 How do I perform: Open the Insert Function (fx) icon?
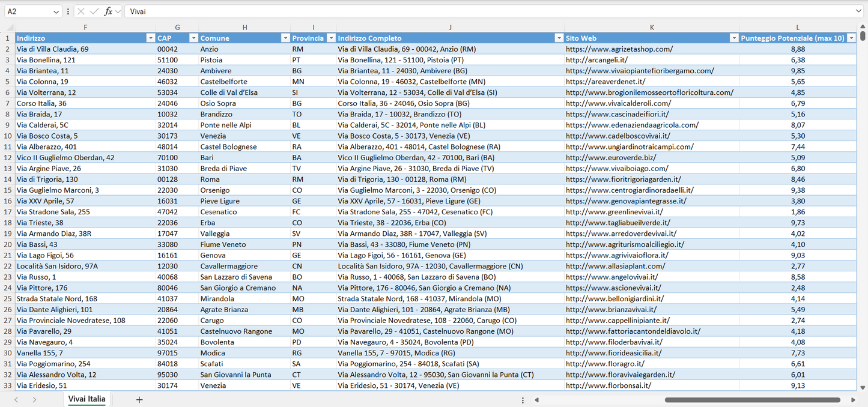108,11
